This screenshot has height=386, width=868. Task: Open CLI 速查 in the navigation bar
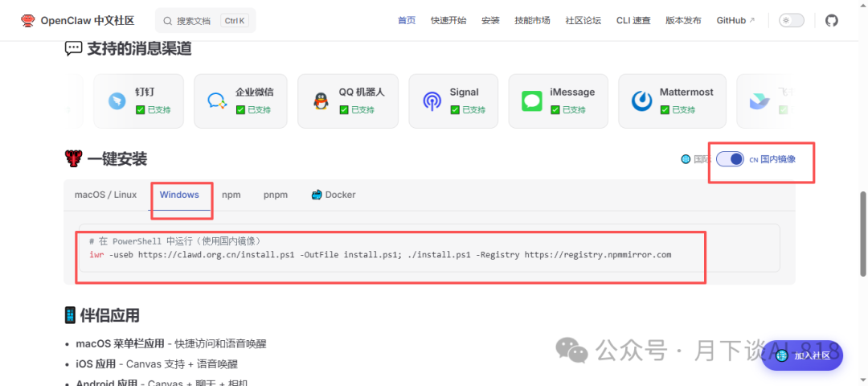[633, 20]
